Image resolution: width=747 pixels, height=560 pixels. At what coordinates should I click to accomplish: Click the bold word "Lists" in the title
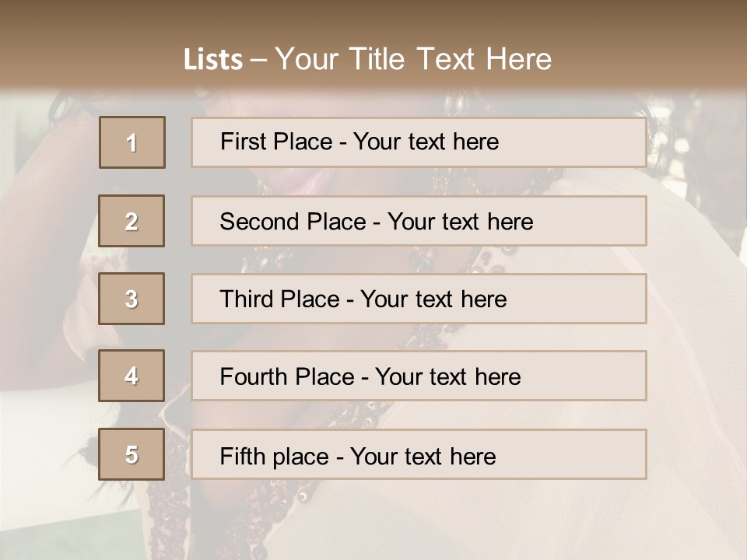tap(212, 60)
